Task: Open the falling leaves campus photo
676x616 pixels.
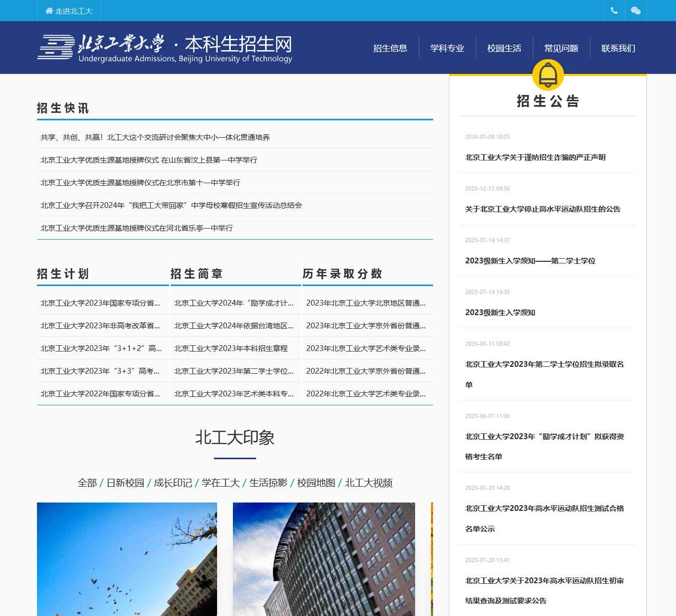Action: (127, 559)
